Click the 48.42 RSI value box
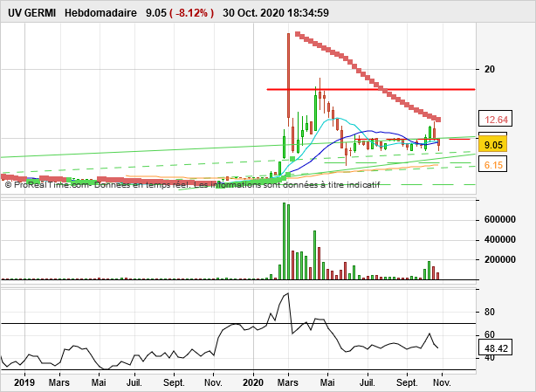The width and height of the screenshot is (536, 392). coord(496,348)
